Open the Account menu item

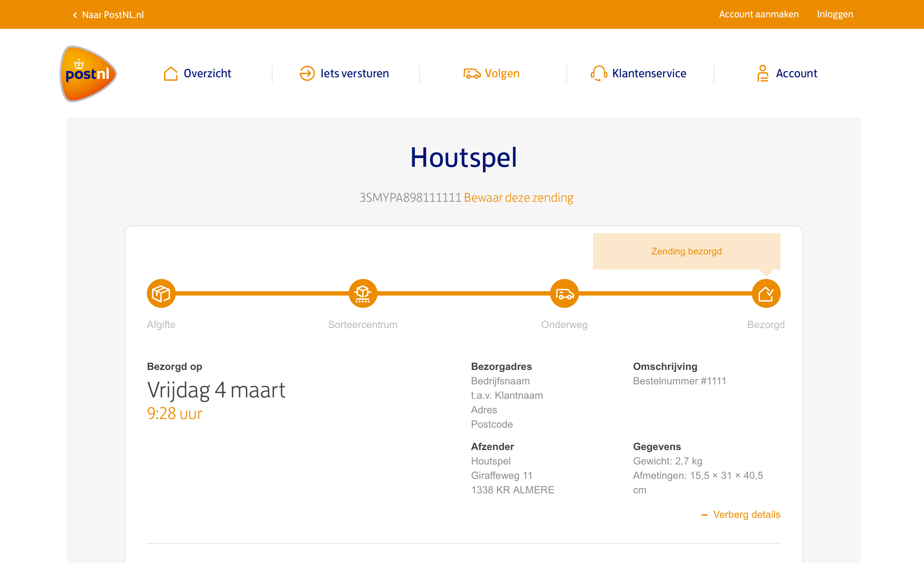pyautogui.click(x=797, y=74)
